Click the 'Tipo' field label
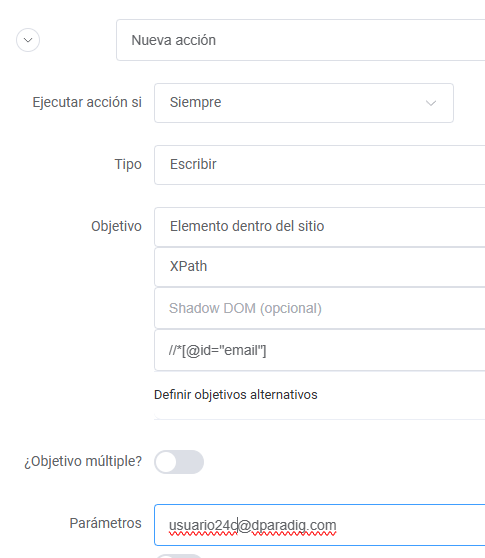Viewport: 485px width, 558px height. [x=128, y=164]
